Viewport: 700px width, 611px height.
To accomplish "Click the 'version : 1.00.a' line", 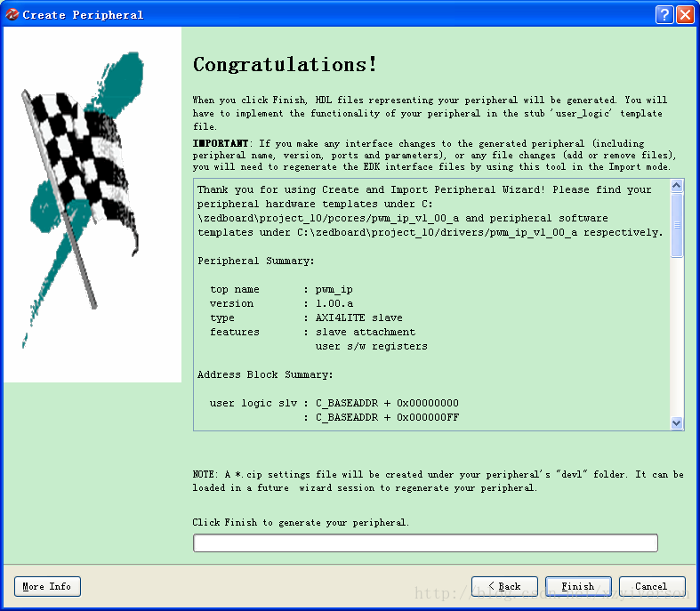I will (281, 303).
